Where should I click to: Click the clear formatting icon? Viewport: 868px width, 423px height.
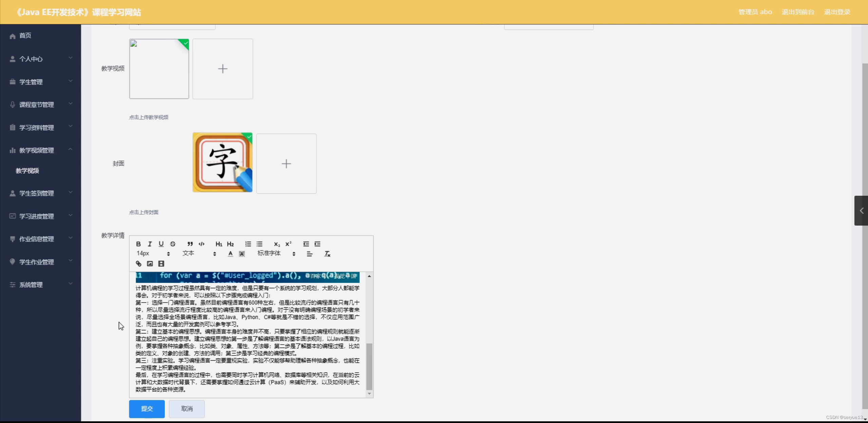click(327, 254)
